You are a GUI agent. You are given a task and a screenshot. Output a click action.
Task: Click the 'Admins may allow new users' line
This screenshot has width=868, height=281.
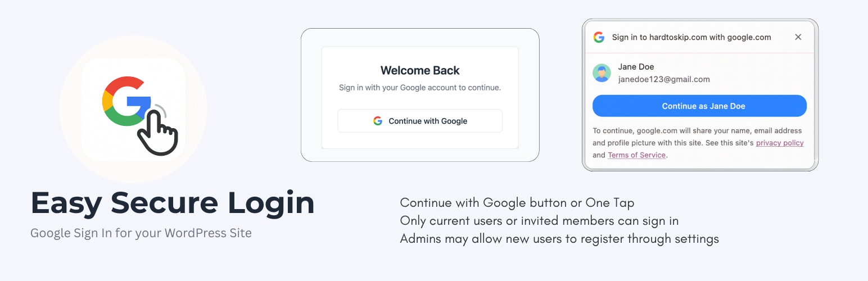click(x=559, y=239)
